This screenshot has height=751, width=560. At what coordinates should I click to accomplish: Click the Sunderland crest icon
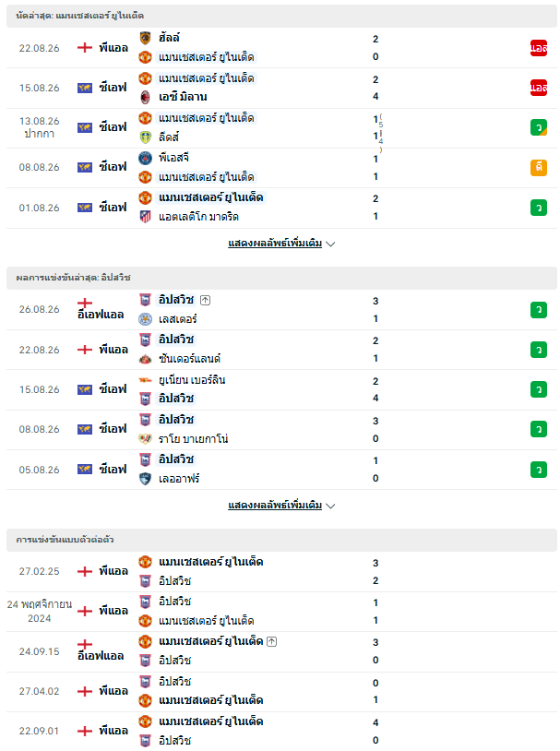(145, 359)
